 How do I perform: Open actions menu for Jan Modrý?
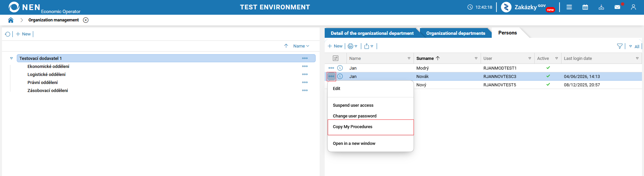(x=331, y=68)
